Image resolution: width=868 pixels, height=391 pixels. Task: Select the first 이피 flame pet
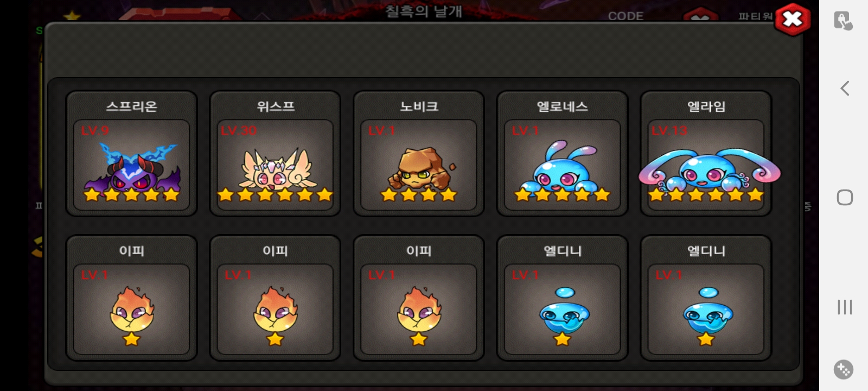click(x=131, y=298)
